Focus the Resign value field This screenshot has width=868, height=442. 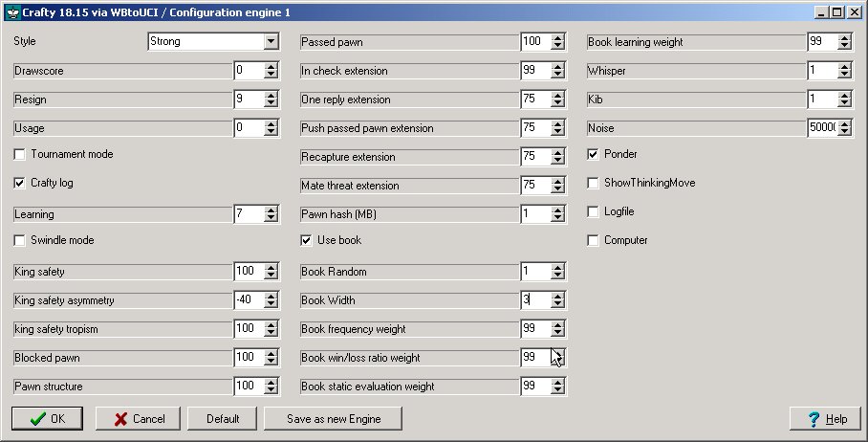(249, 99)
